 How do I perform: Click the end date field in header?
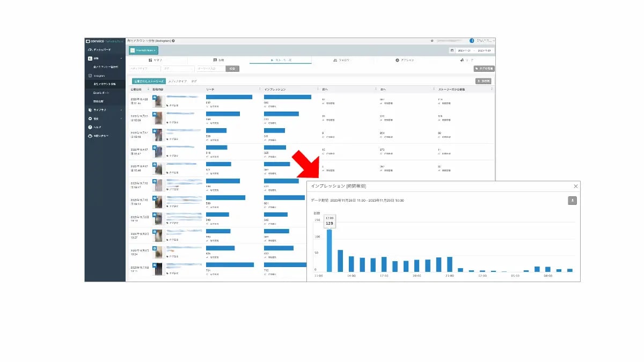click(x=485, y=50)
